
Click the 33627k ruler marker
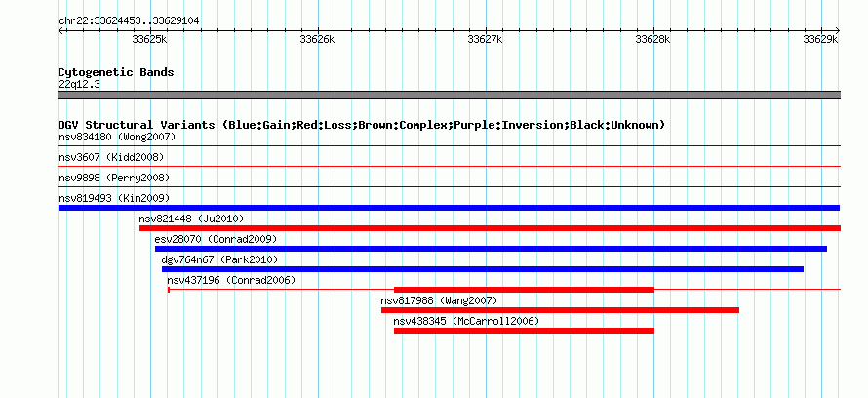pyautogui.click(x=486, y=39)
